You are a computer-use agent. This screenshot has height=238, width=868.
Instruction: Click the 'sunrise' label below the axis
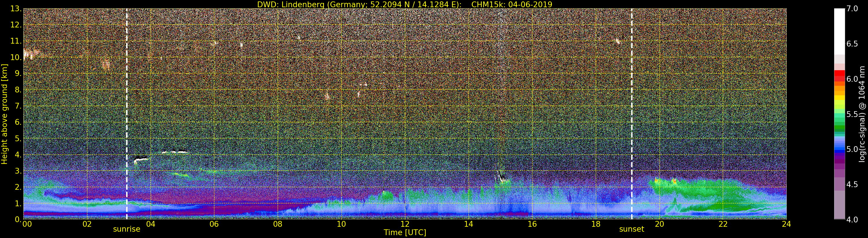click(x=126, y=229)
